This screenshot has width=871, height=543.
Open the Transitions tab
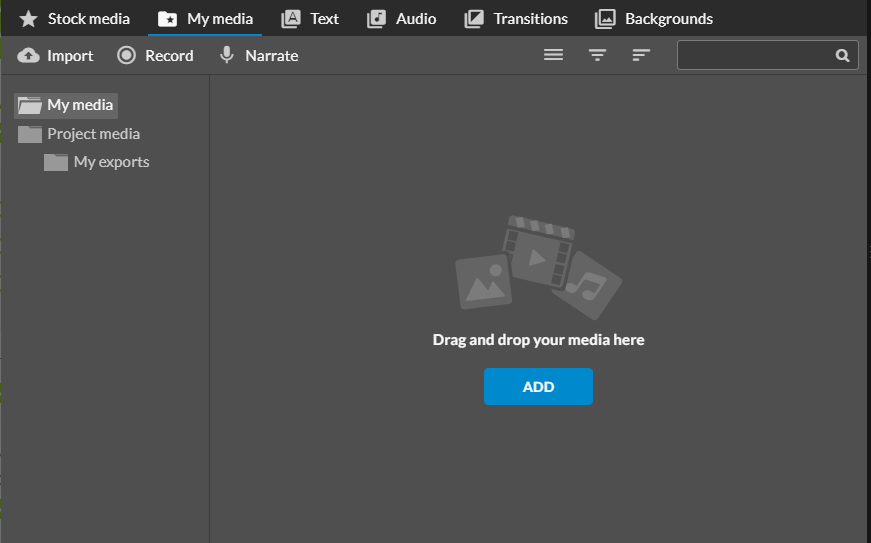point(516,19)
